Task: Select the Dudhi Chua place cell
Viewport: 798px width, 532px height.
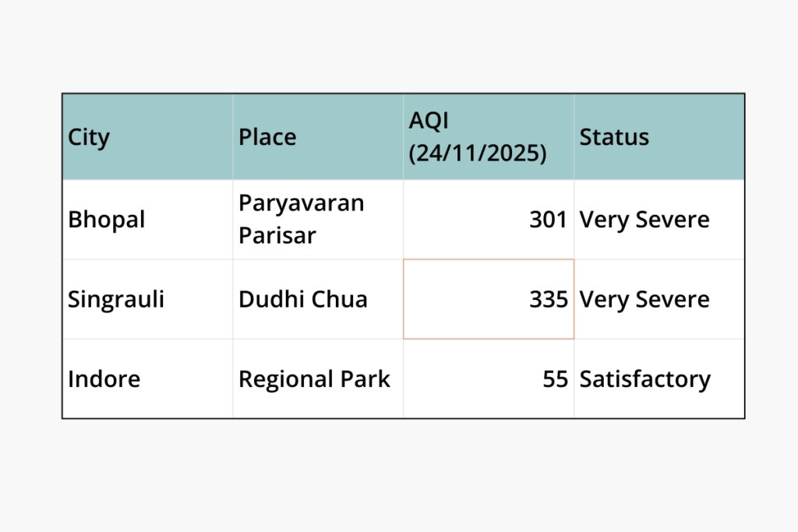Action: (303, 300)
